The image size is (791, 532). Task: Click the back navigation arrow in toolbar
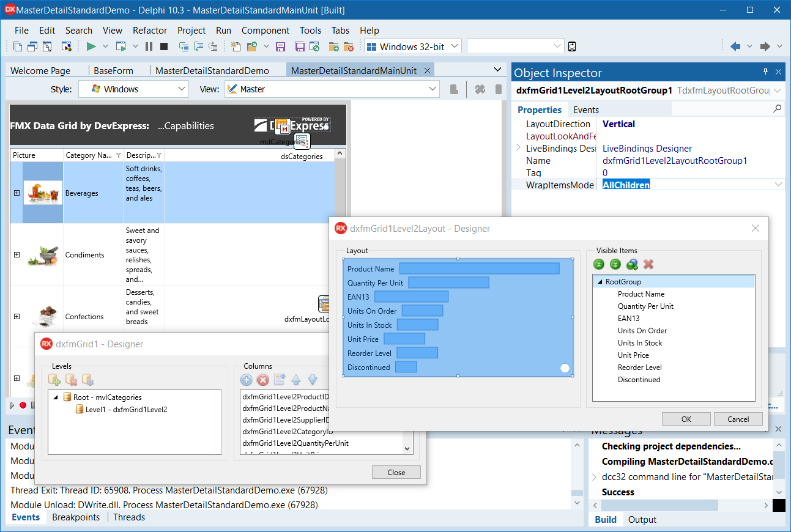point(735,46)
